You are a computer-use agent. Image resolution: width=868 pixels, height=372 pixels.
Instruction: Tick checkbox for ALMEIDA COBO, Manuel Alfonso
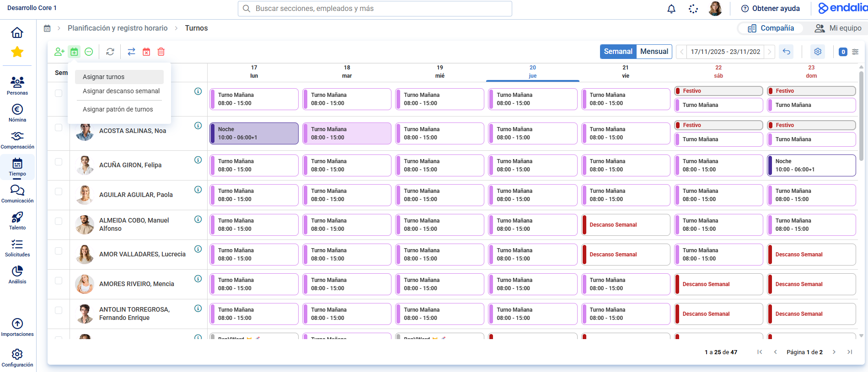click(x=59, y=221)
